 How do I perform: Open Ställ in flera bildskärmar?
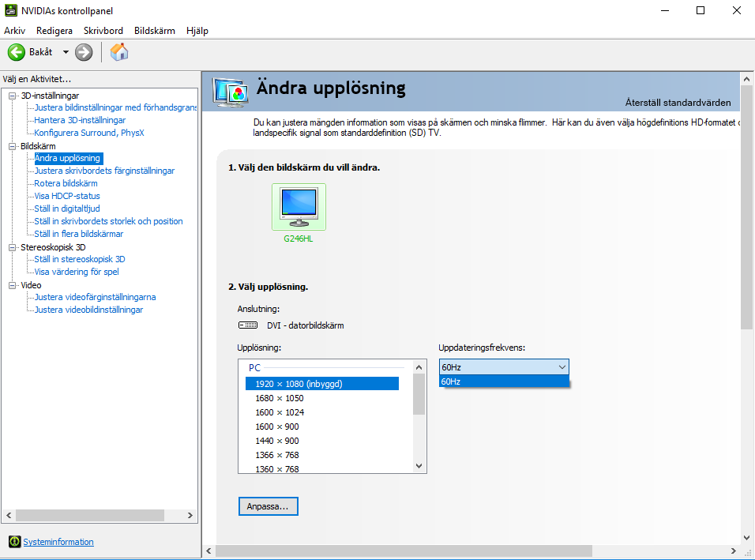78,234
